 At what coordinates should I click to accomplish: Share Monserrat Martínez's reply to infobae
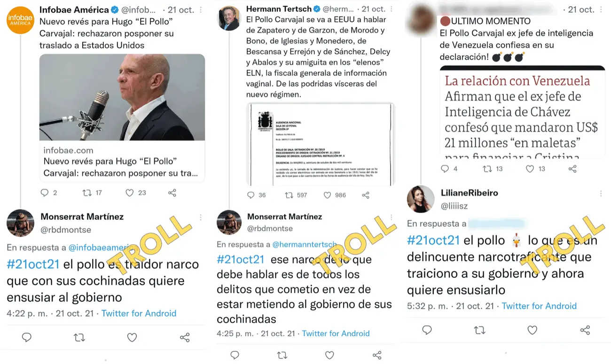pyautogui.click(x=185, y=337)
